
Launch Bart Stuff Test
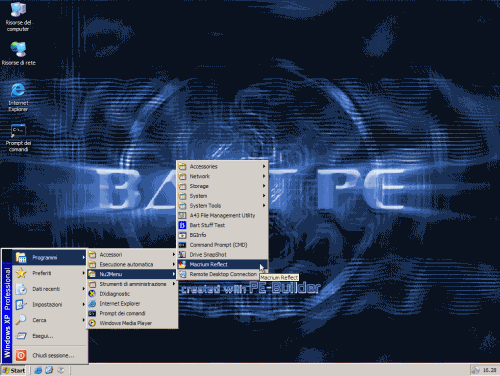(x=222, y=225)
